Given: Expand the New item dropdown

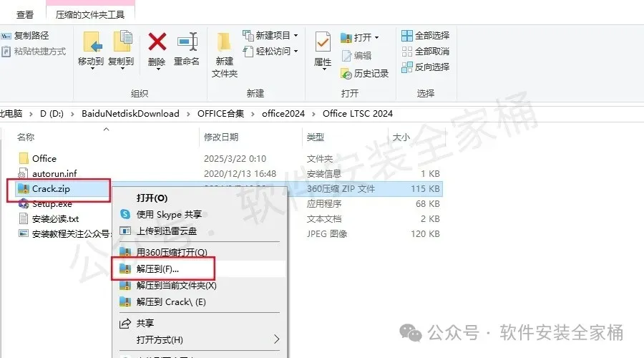Looking at the screenshot, I should point(296,36).
